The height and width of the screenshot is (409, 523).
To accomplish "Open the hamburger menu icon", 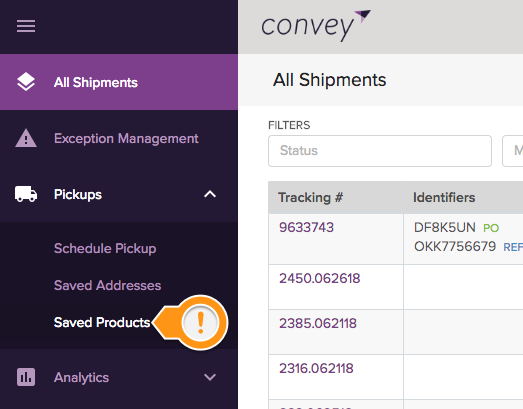I will [x=26, y=26].
